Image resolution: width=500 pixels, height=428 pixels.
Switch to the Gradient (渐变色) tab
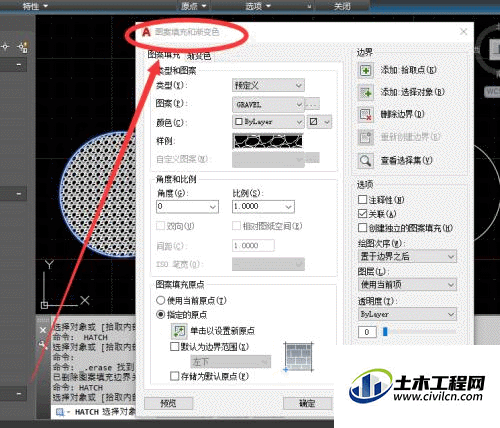click(x=199, y=56)
